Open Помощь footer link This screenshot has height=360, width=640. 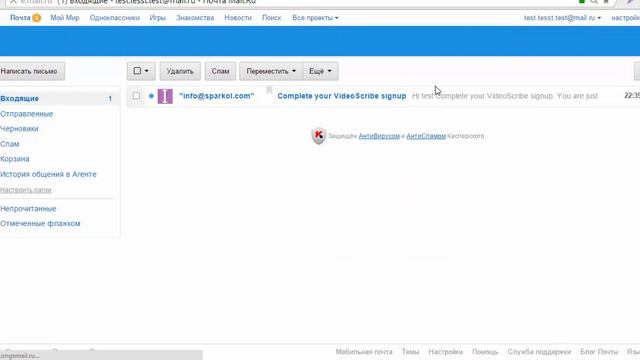485,351
